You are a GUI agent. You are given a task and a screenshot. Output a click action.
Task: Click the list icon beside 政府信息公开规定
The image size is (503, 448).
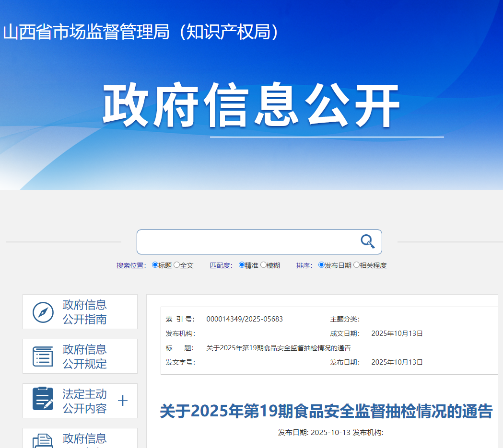pyautogui.click(x=43, y=356)
